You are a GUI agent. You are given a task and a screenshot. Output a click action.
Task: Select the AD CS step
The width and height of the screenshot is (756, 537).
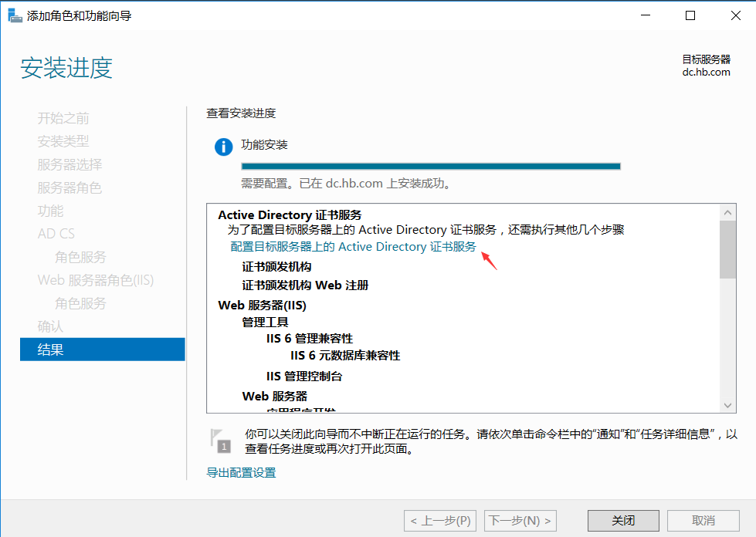(56, 234)
